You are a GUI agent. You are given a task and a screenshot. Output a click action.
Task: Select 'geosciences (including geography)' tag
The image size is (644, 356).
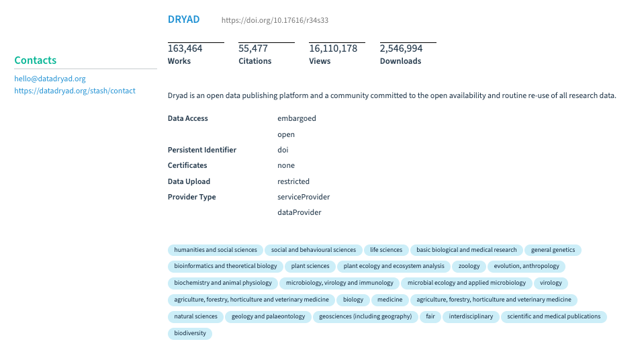(365, 316)
